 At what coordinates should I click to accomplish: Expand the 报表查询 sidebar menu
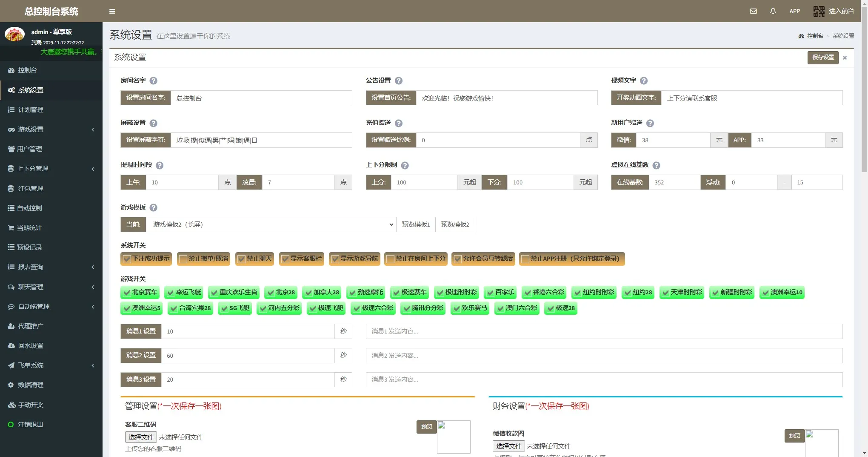coord(51,267)
